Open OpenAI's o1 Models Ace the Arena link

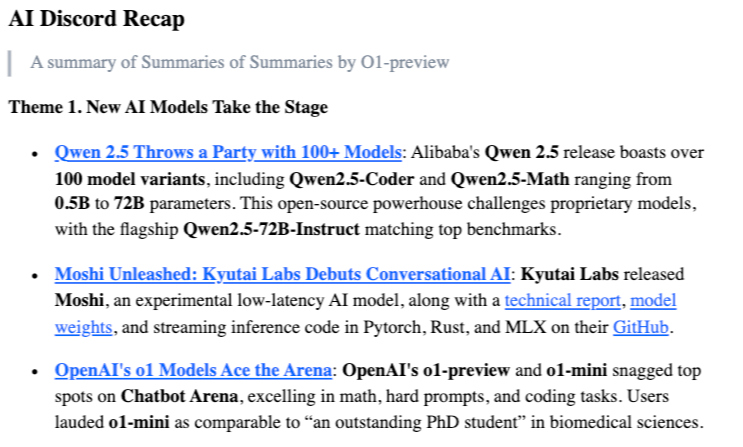[193, 371]
